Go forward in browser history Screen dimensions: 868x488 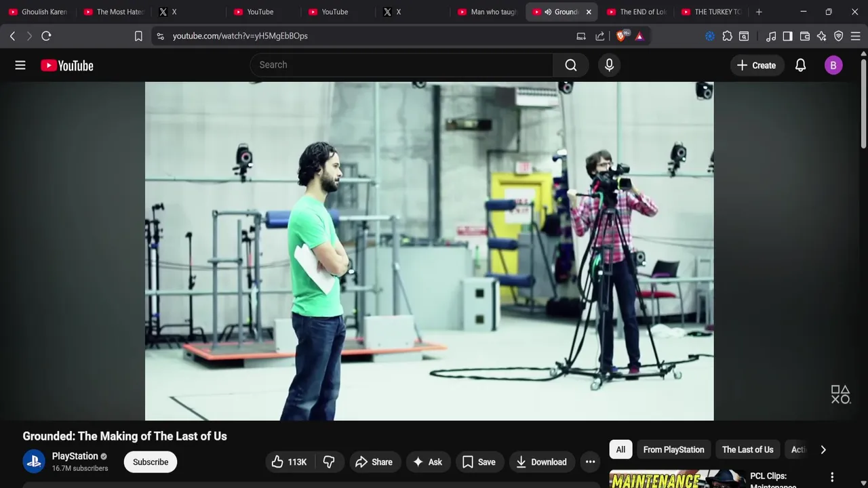coord(29,36)
